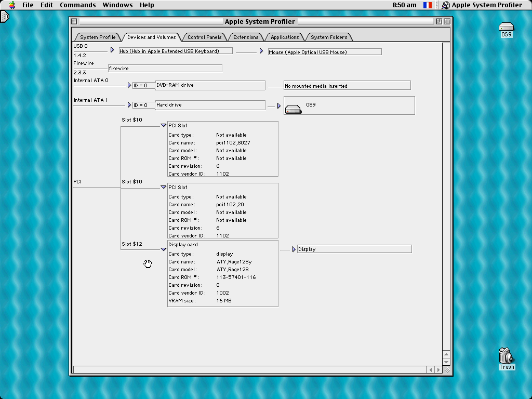
Task: Click the Control Strip tab
Action: 4,17
